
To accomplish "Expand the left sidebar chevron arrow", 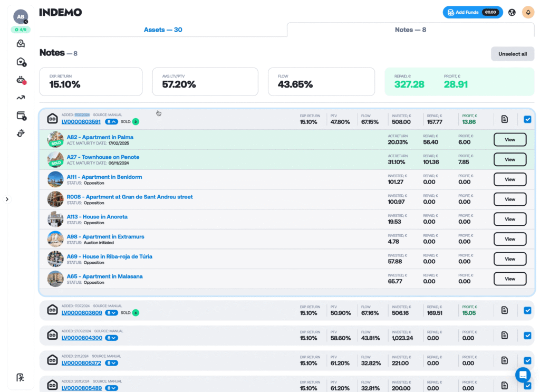I will pyautogui.click(x=7, y=199).
